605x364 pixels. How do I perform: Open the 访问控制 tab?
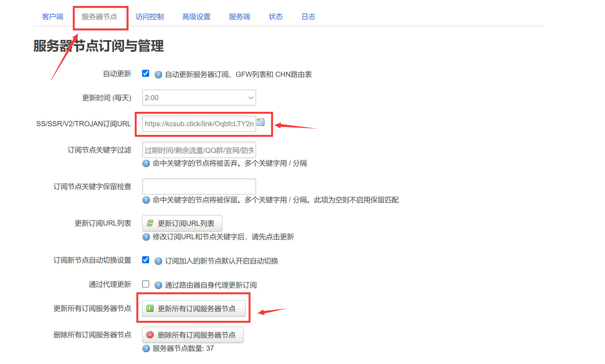tap(149, 17)
